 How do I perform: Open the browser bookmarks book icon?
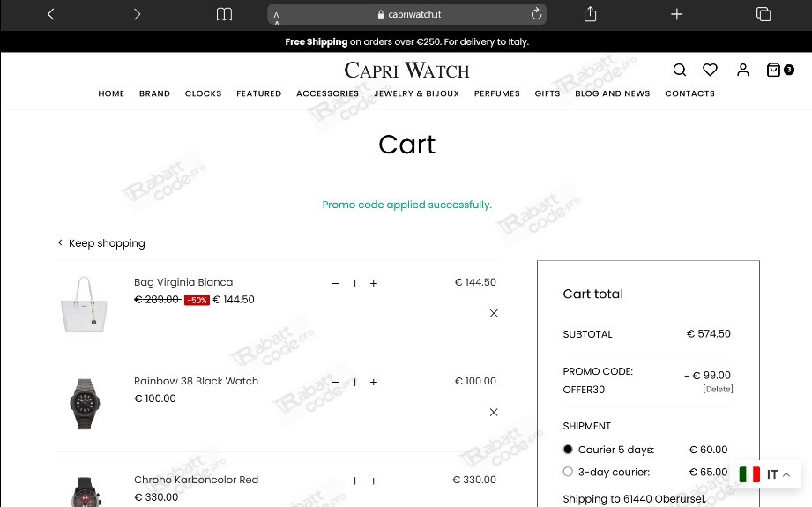click(x=224, y=14)
